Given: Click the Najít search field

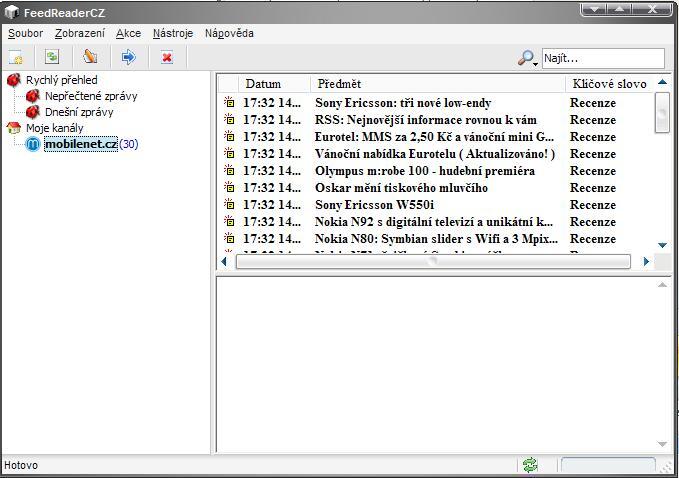Looking at the screenshot, I should [x=602, y=58].
